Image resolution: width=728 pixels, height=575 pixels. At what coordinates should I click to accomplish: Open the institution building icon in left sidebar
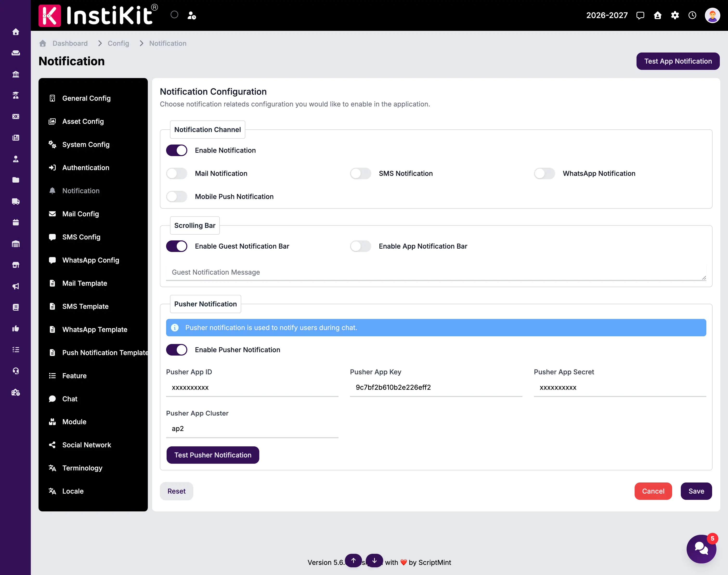pyautogui.click(x=15, y=74)
